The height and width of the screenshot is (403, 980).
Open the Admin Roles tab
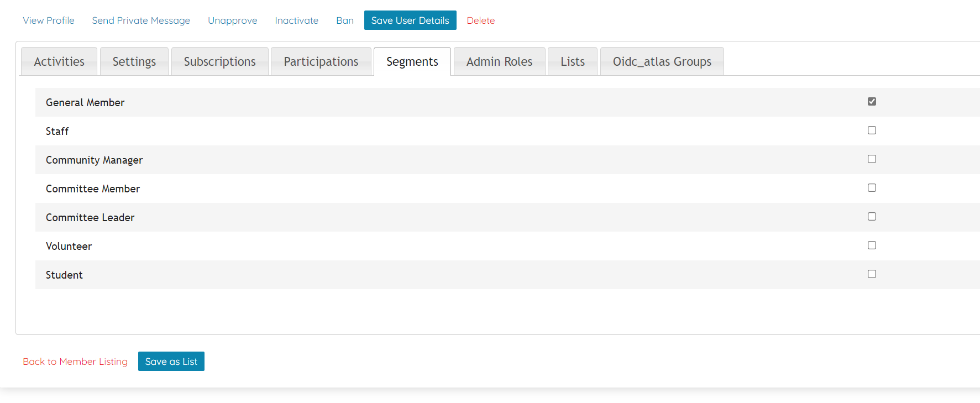click(500, 61)
